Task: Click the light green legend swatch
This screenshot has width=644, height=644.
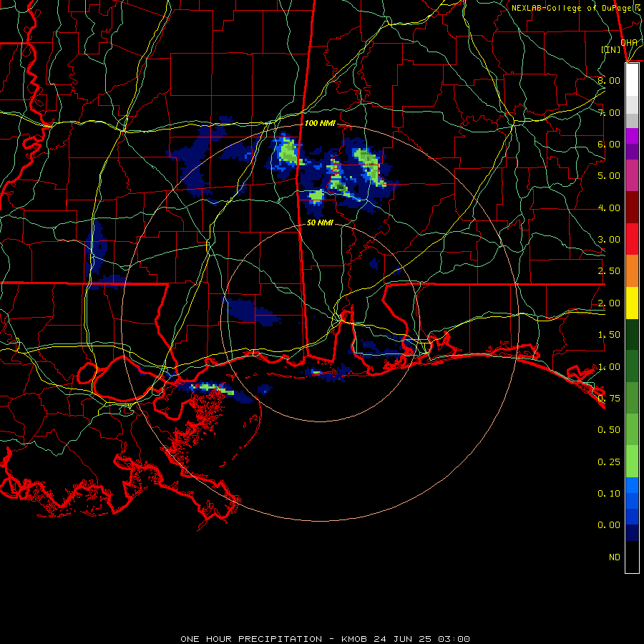Action: [x=632, y=462]
